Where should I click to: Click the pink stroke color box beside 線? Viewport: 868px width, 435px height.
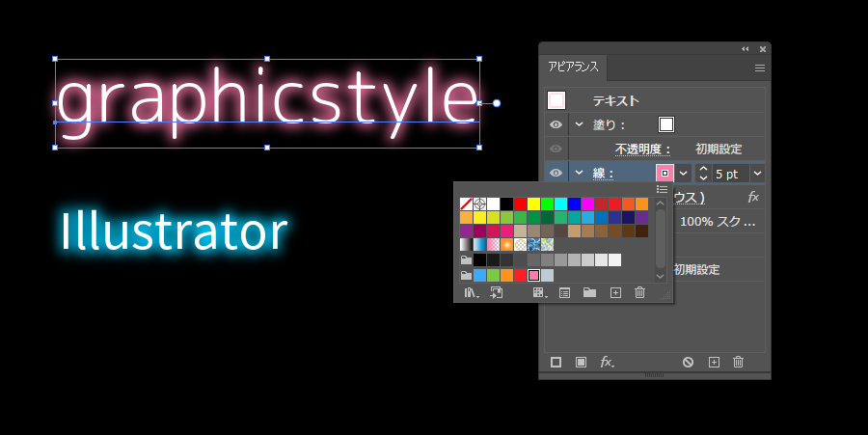coord(665,174)
